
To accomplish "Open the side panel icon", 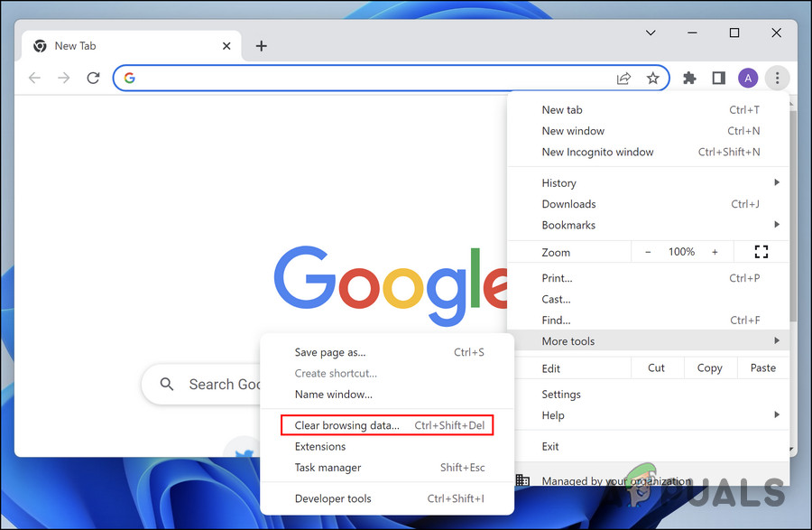I will point(718,79).
